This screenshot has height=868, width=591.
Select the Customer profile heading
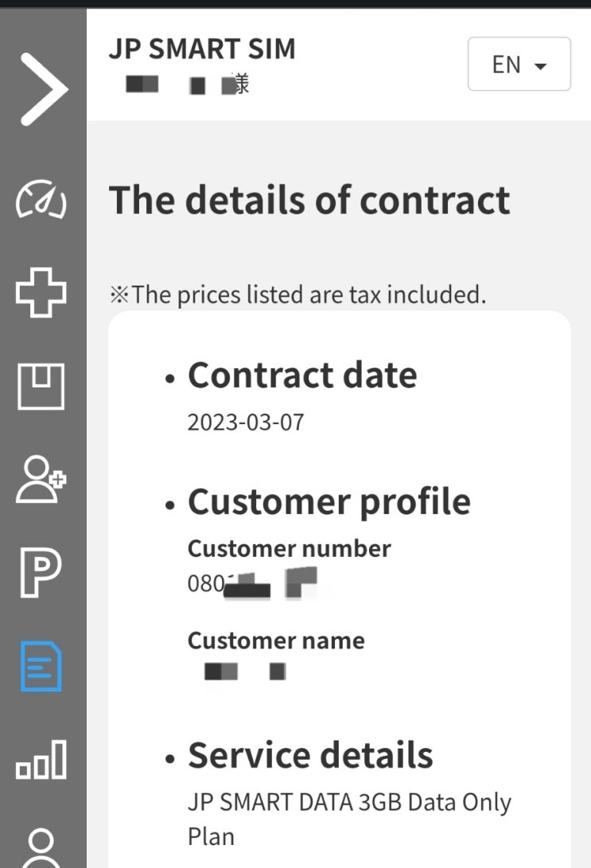pos(329,502)
